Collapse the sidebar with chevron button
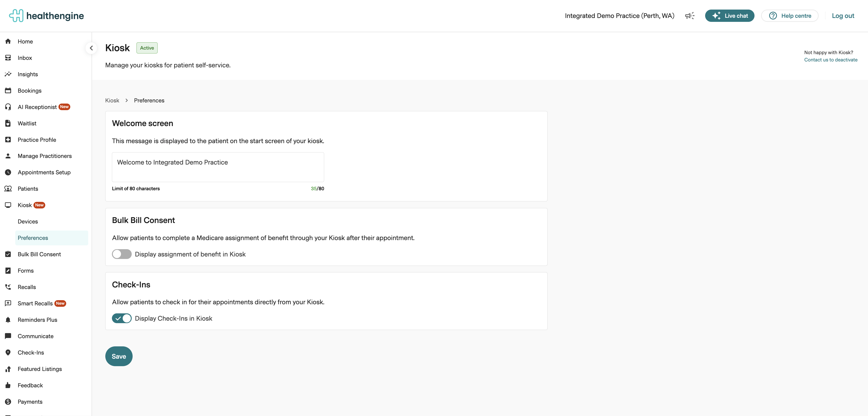Image resolution: width=868 pixels, height=416 pixels. pos(91,48)
